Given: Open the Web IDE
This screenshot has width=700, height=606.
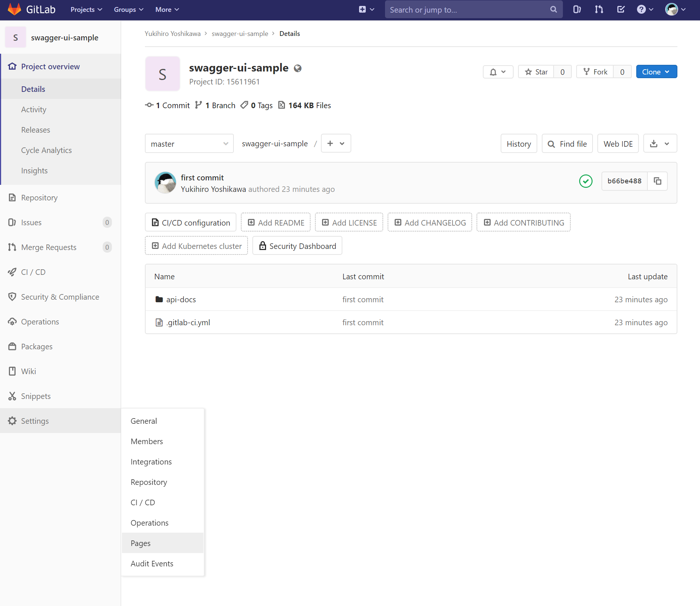Looking at the screenshot, I should pos(618,144).
